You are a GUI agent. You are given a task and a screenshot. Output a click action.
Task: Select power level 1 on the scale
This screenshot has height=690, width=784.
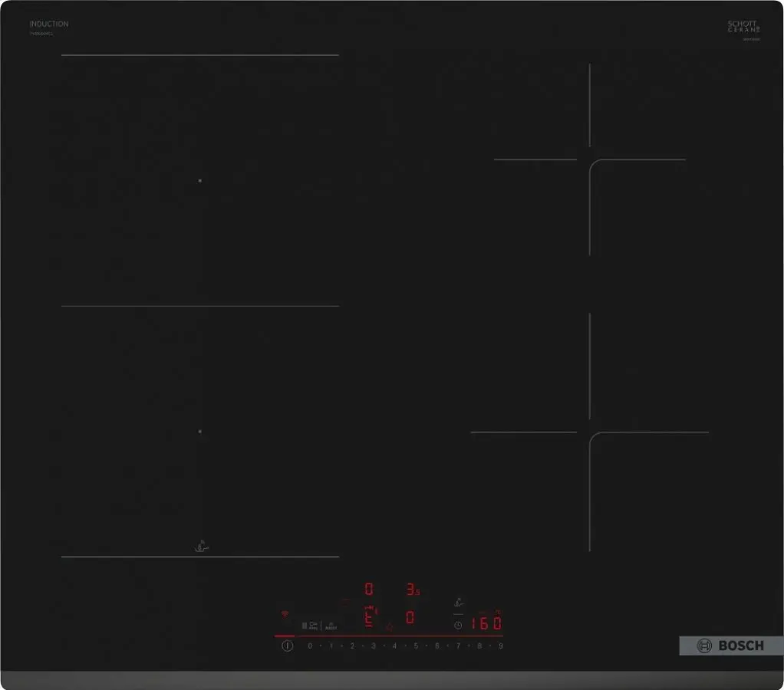(x=331, y=646)
